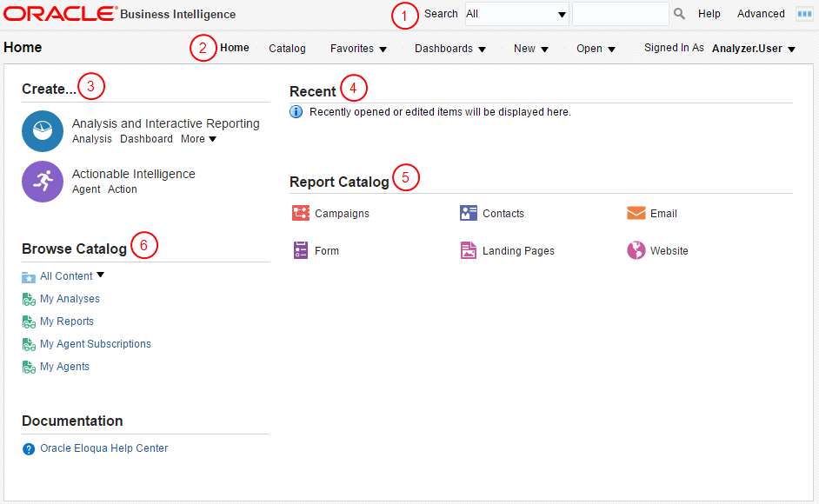Expand the More options under Analysis
Image resolution: width=819 pixels, height=504 pixels.
pos(198,139)
